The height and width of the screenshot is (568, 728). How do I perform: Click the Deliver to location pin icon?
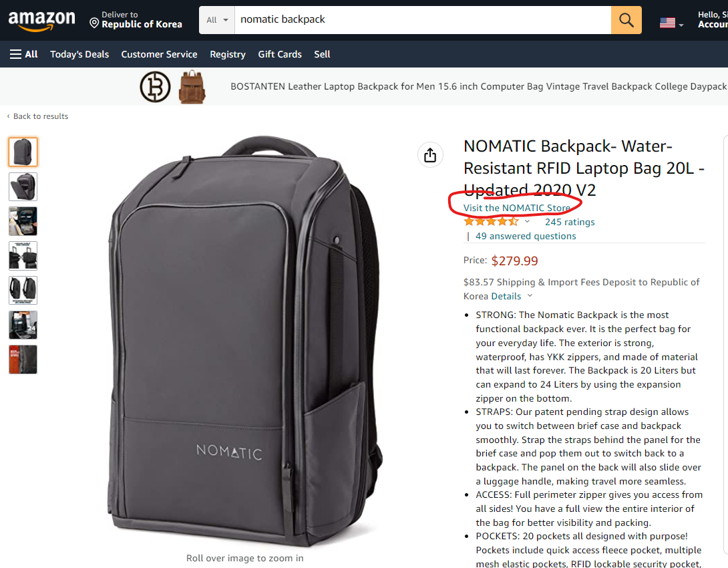(94, 23)
